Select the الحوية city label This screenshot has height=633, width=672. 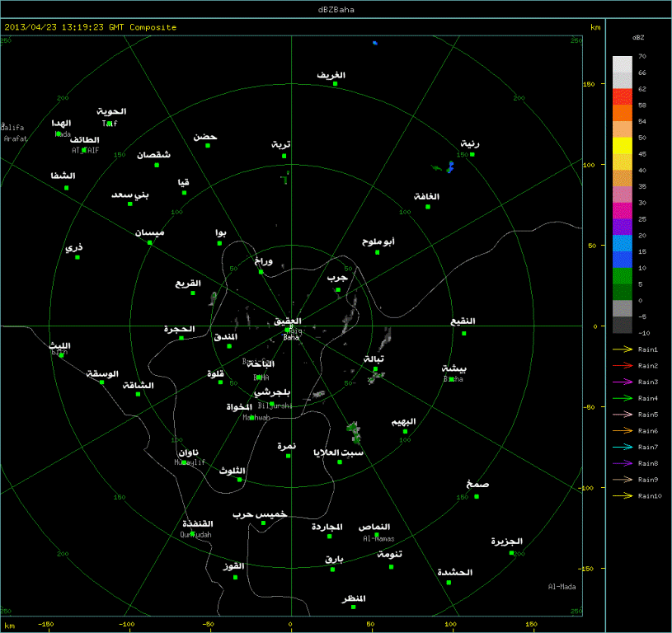pos(111,112)
